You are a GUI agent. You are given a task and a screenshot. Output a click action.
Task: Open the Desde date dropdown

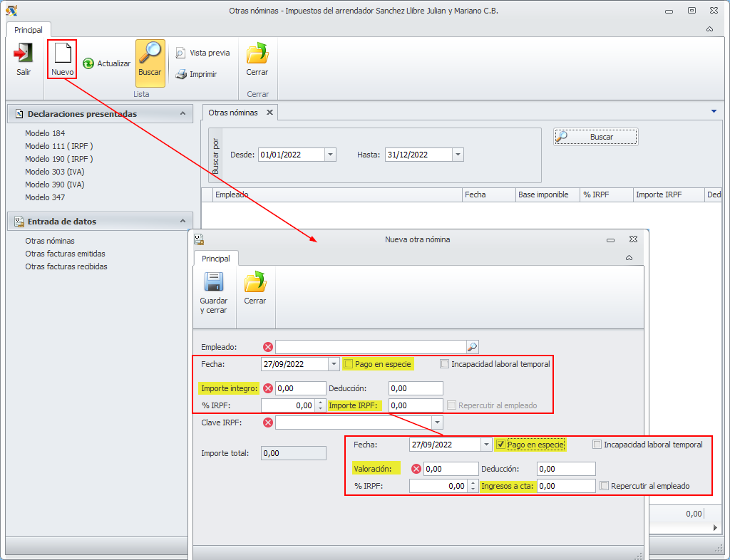tap(330, 155)
